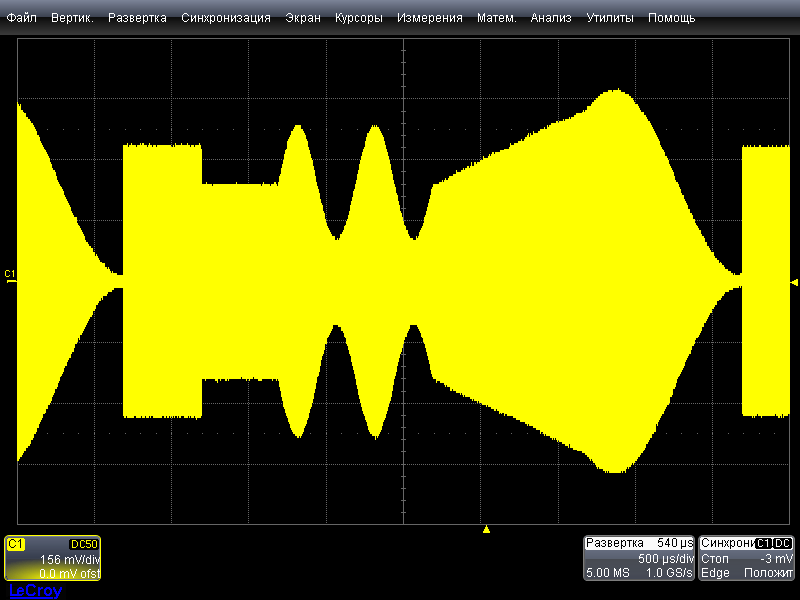Open the Синхронизация menu in menu bar
Viewport: 800px width, 600px height.
[226, 18]
